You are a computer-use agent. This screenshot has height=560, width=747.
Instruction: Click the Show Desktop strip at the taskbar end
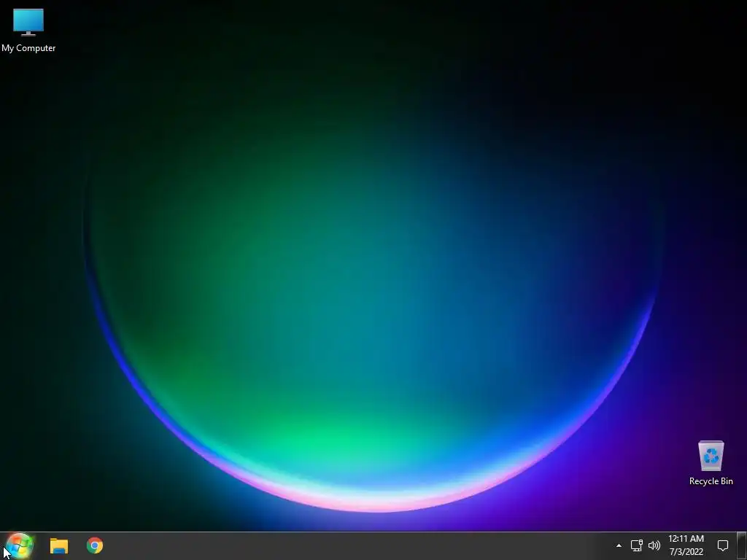742,545
